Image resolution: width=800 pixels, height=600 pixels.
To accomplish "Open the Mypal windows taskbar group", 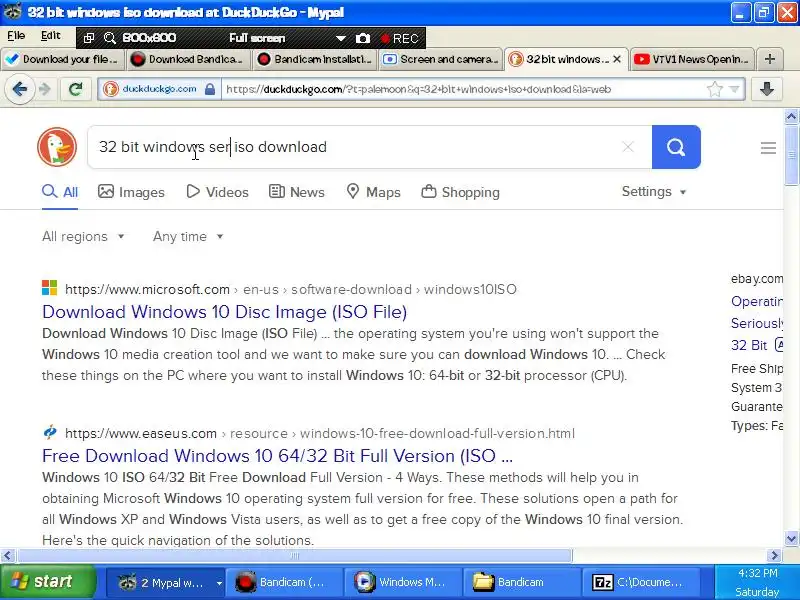I will click(x=165, y=582).
